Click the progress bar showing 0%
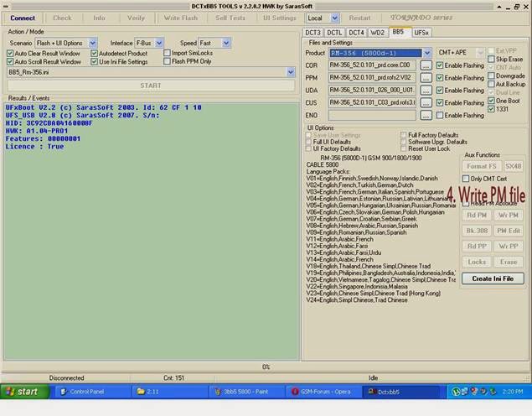The image size is (532, 416). point(266,367)
